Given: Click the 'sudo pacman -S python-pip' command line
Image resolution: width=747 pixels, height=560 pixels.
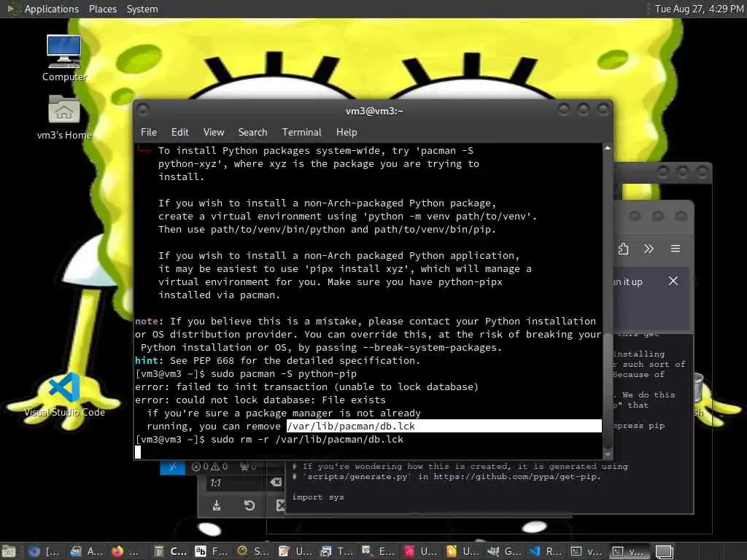Looking at the screenshot, I should pos(284,374).
